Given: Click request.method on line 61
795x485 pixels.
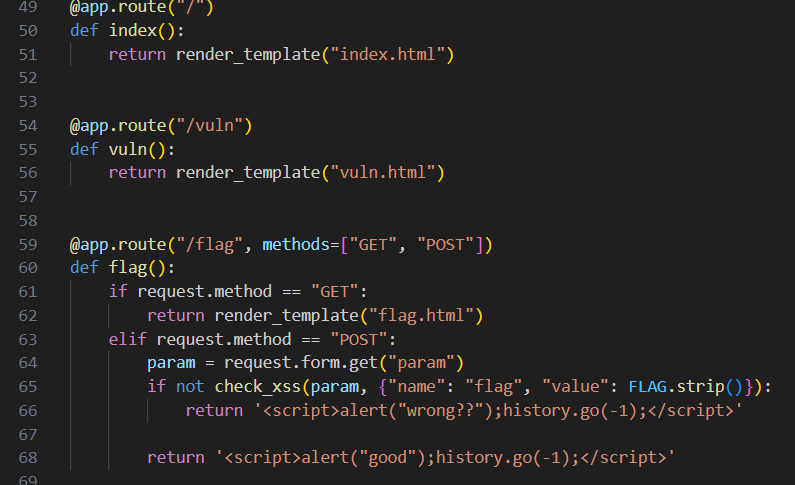Looking at the screenshot, I should coord(205,291).
